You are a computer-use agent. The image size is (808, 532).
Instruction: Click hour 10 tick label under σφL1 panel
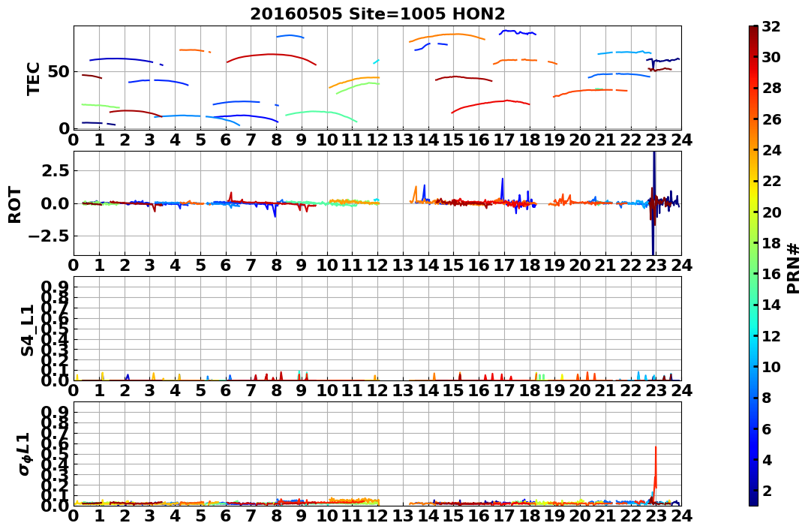[327, 516]
